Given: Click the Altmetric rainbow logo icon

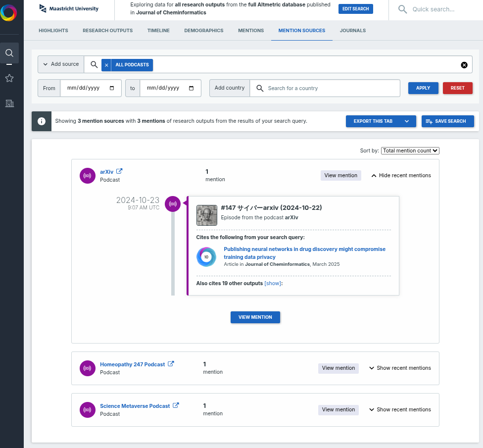Looking at the screenshot, I should tap(8, 13).
